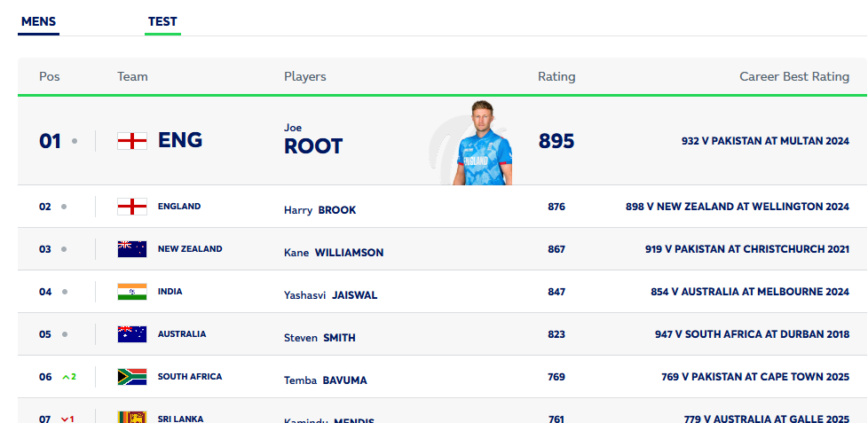The width and height of the screenshot is (868, 423).
Task: Click Australia flag in Steven Smith row
Action: [131, 334]
